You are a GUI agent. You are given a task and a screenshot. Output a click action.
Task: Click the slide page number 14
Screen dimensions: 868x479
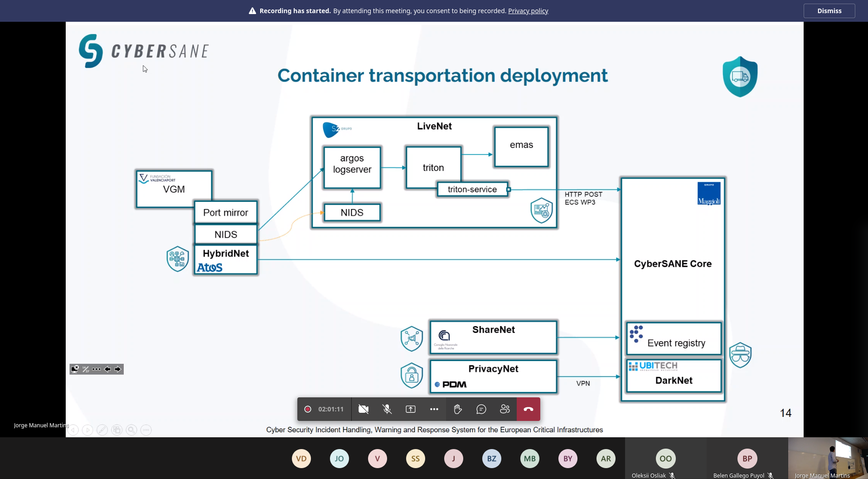786,413
